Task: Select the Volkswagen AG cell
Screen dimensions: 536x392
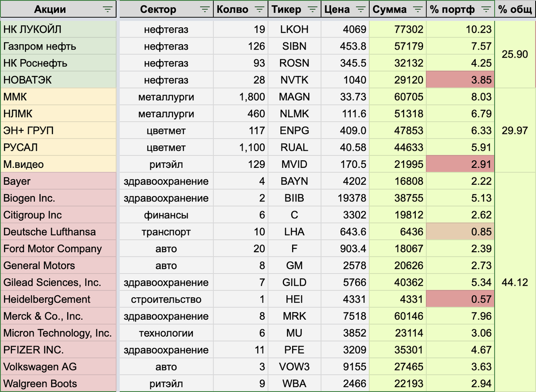Action: (x=59, y=367)
